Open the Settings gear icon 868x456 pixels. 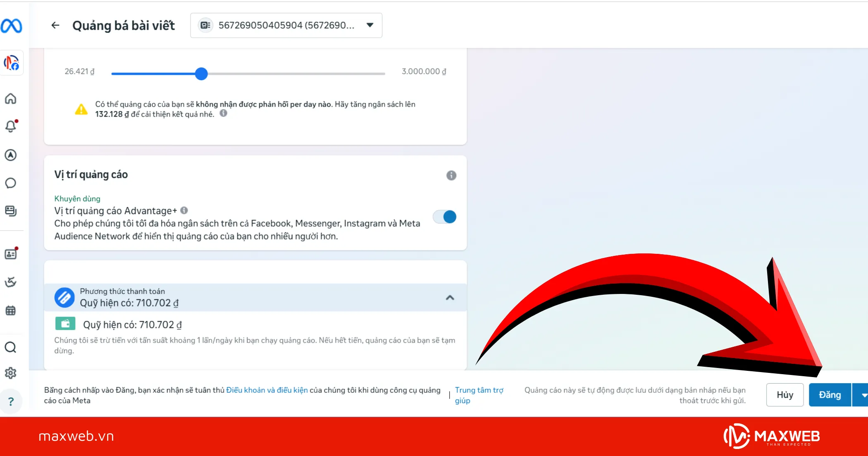(11, 373)
